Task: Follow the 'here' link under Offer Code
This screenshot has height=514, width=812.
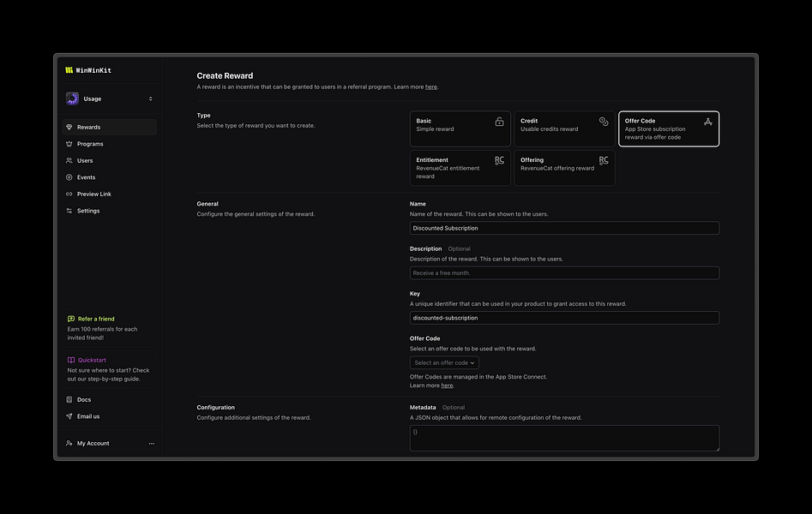Action: (x=447, y=385)
